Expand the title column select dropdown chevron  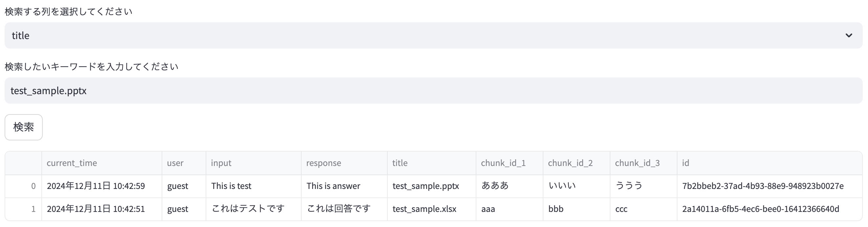849,35
